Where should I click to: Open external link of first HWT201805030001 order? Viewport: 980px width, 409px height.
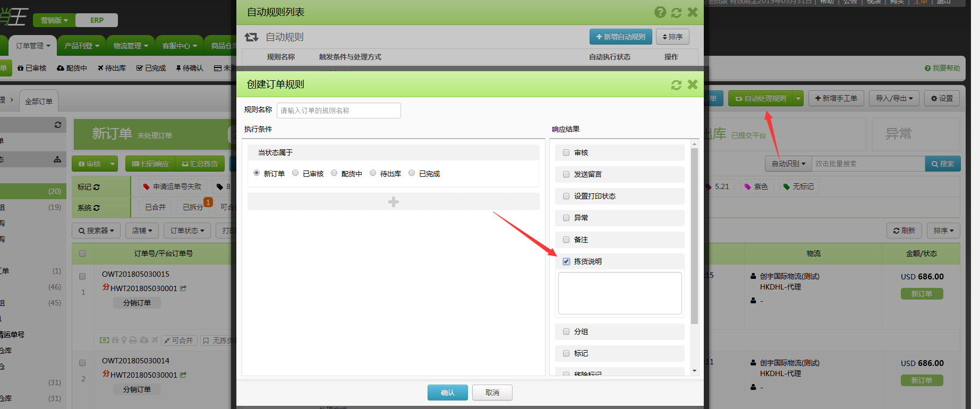183,288
